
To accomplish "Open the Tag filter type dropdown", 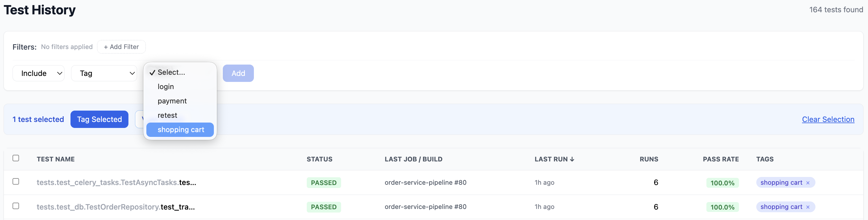I will coord(104,73).
